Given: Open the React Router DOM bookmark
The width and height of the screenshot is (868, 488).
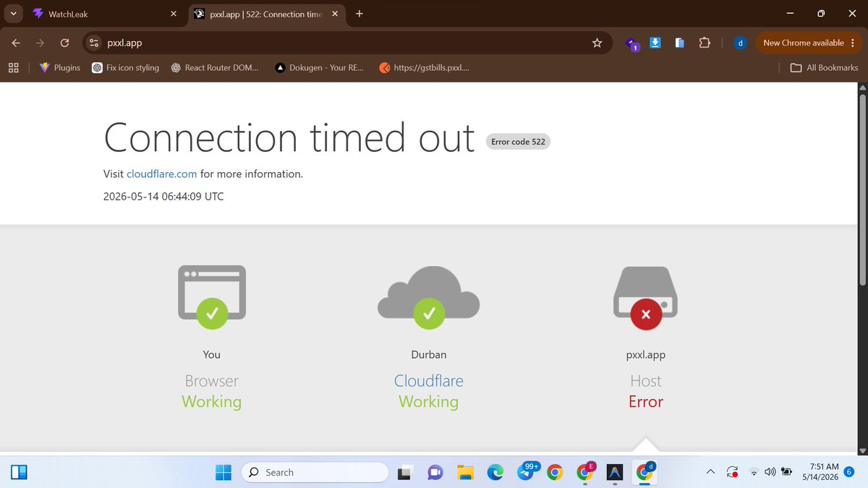Looking at the screenshot, I should 215,68.
